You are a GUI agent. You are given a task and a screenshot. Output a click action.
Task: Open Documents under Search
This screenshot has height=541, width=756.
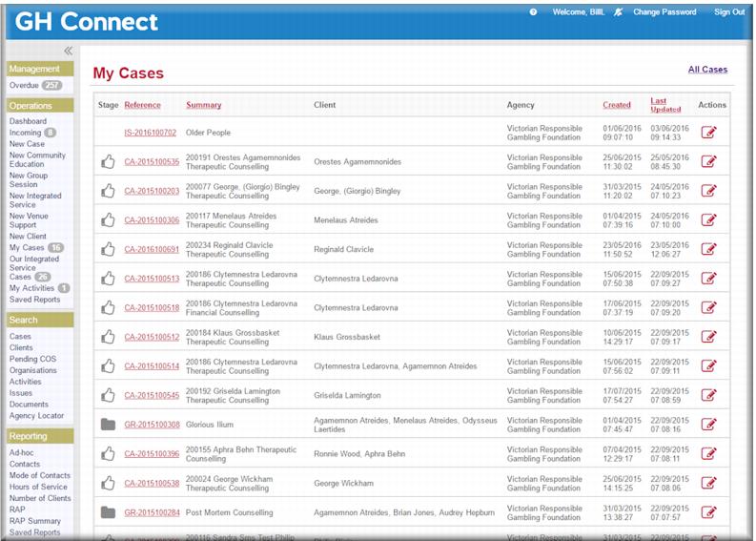29,404
